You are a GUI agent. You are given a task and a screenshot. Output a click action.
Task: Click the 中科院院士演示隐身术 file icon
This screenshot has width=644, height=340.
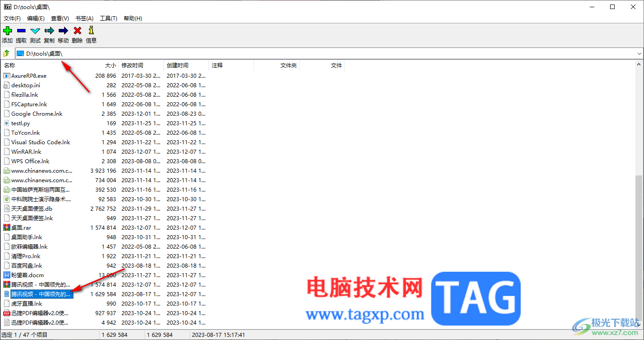click(6, 199)
